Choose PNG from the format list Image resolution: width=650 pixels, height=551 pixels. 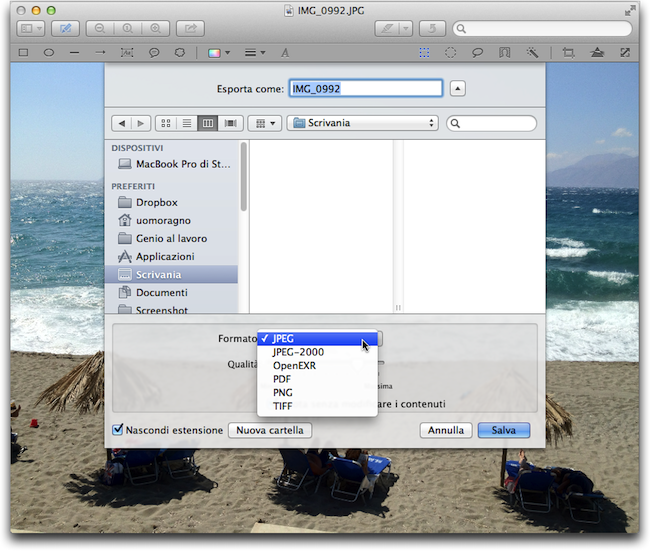pos(282,393)
